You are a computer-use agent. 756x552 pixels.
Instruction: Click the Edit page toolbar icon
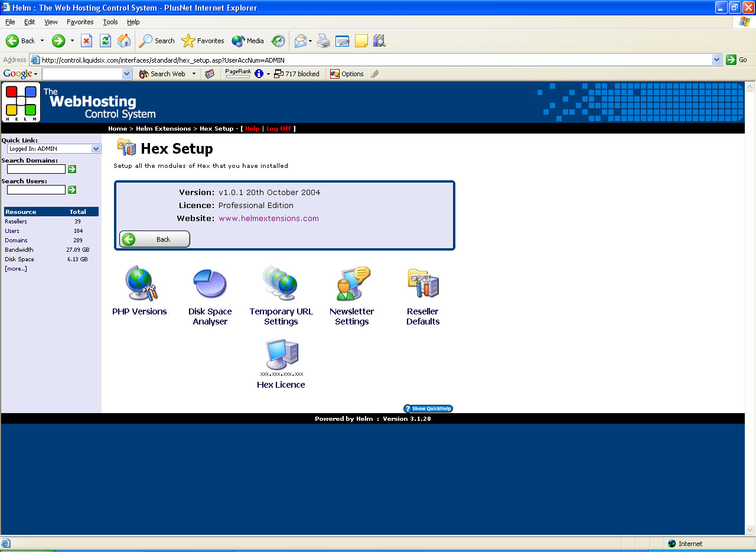click(x=343, y=41)
